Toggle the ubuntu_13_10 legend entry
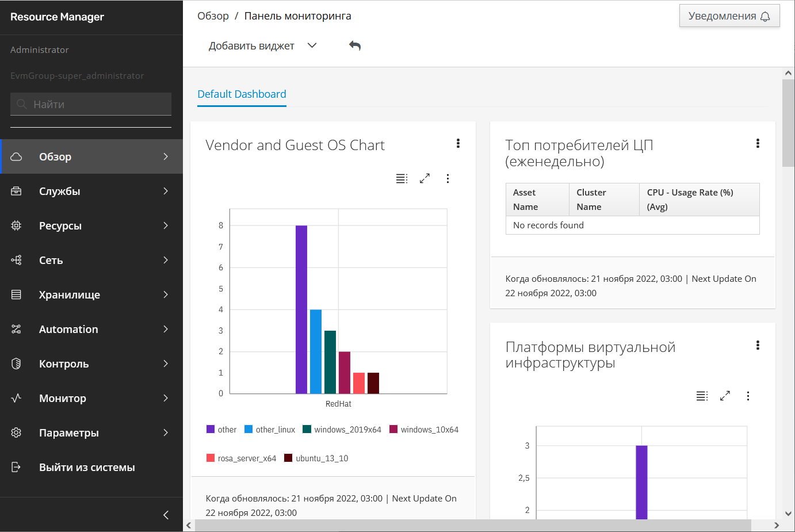 click(316, 458)
